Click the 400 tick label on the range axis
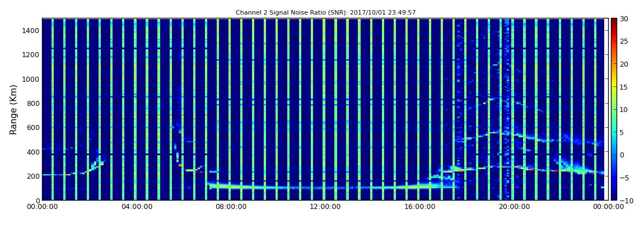The height and width of the screenshot is (228, 644). click(33, 152)
